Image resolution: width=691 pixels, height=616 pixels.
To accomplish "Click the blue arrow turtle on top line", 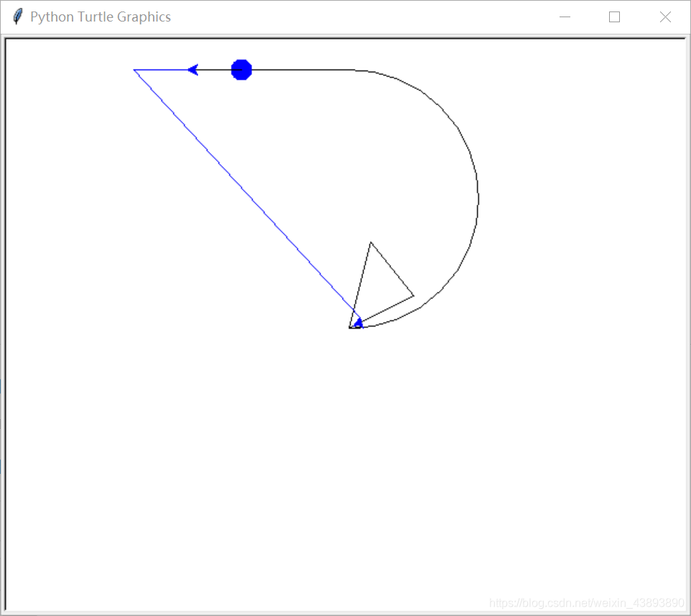I will click(x=193, y=70).
